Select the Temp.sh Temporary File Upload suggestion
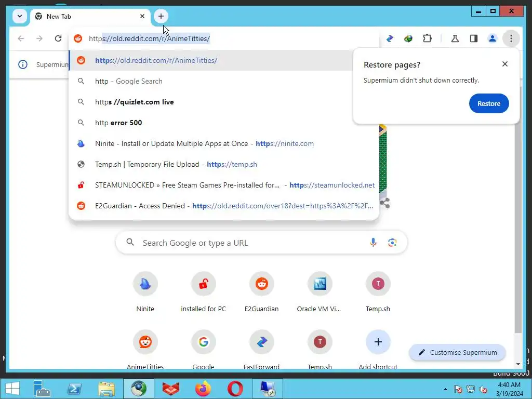 pyautogui.click(x=224, y=164)
